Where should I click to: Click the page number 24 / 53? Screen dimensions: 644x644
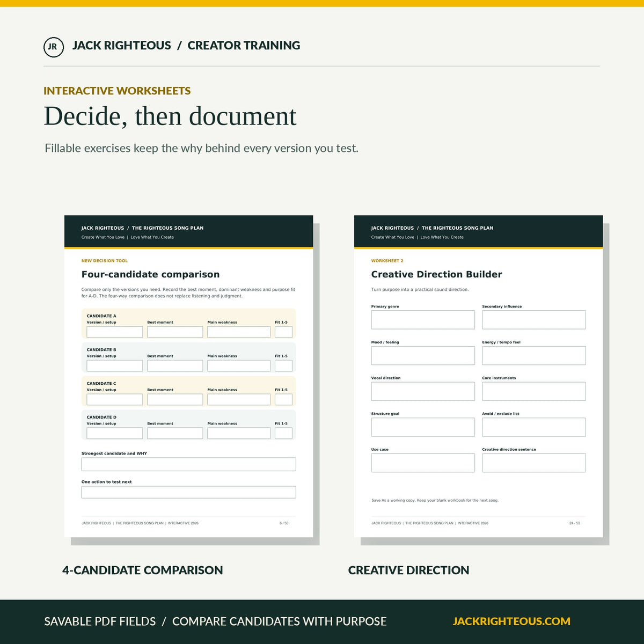click(x=574, y=523)
